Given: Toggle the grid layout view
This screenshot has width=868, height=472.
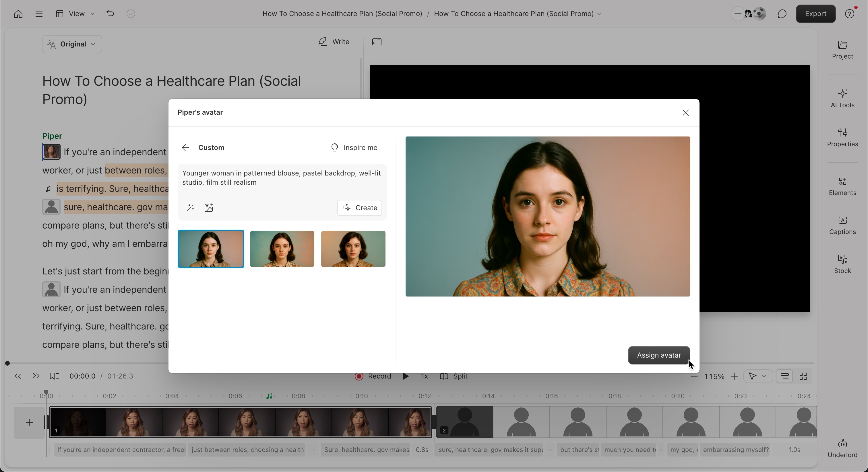Looking at the screenshot, I should 803,377.
